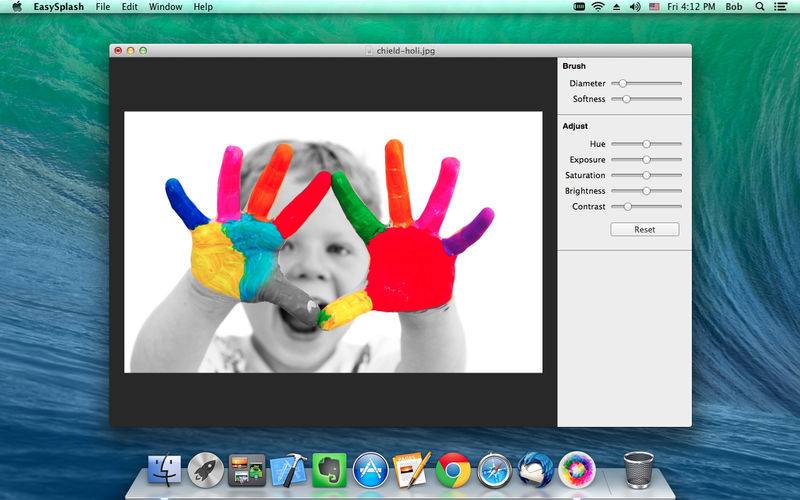This screenshot has width=800, height=500.
Task: Open Safari from the dock
Action: (494, 469)
